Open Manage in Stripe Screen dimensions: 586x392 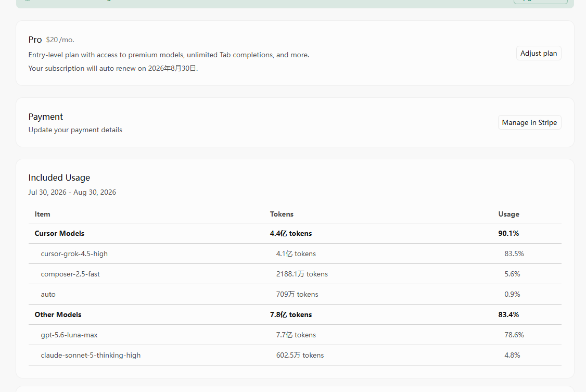click(529, 122)
